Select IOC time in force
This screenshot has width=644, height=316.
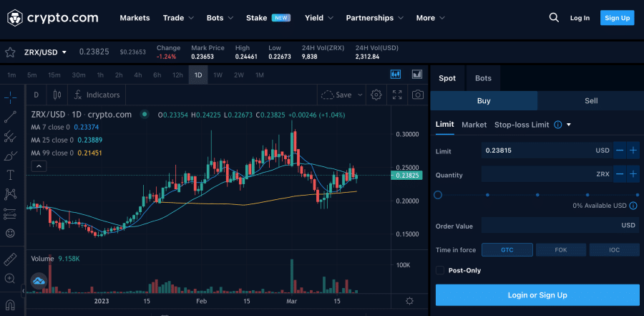[x=615, y=250]
